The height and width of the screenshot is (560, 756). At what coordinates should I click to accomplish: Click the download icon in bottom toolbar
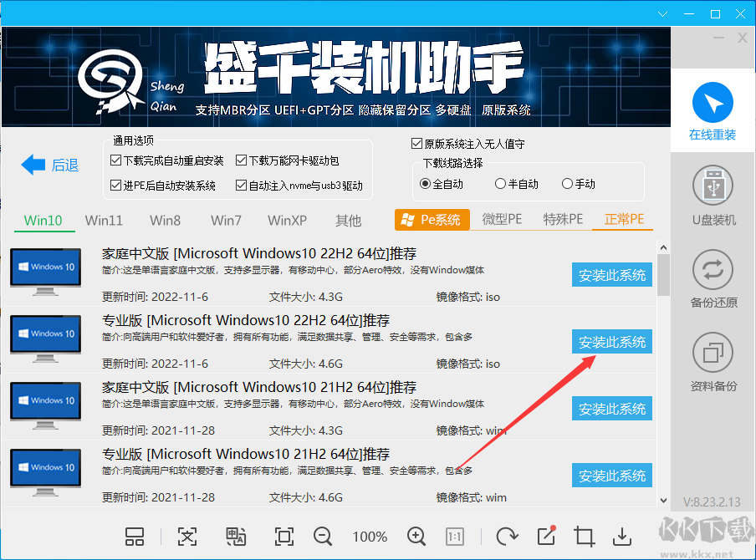pyautogui.click(x=622, y=537)
